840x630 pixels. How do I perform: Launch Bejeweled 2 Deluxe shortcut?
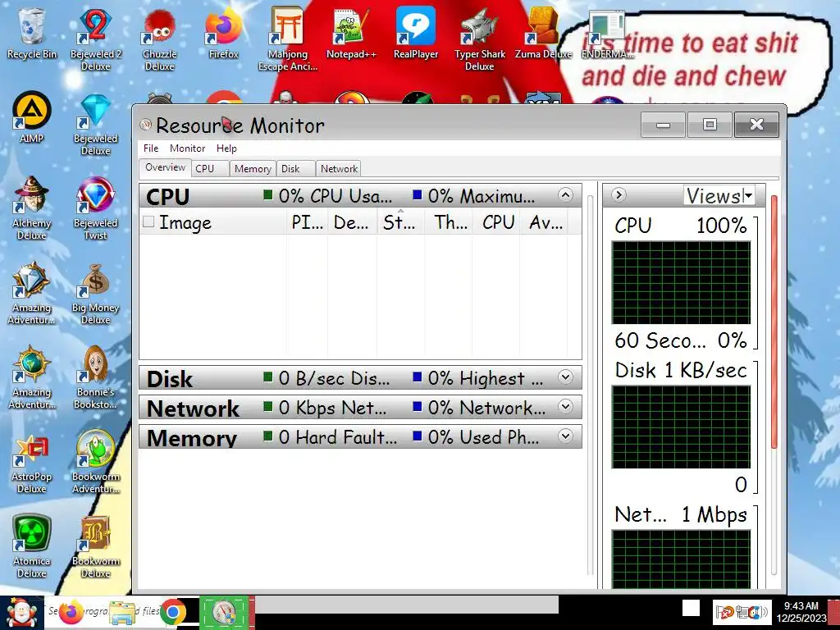[95, 39]
